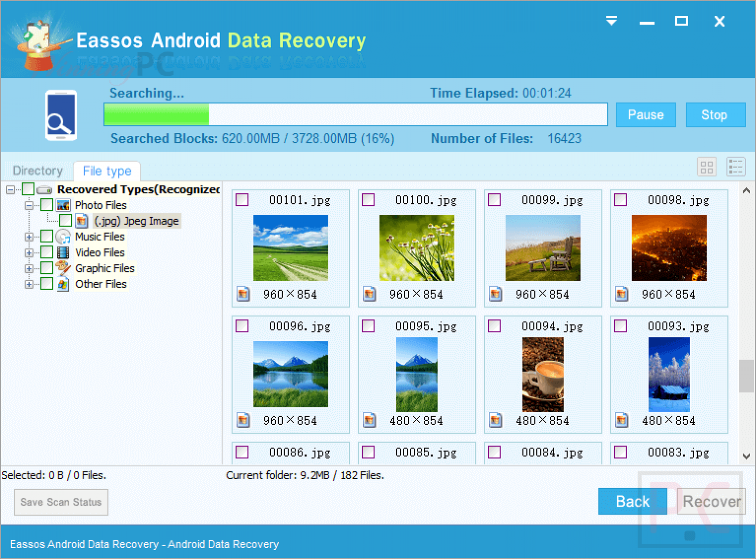756x559 pixels.
Task: Click the file icon below 00101.jpg thumbnail
Action: click(x=243, y=294)
